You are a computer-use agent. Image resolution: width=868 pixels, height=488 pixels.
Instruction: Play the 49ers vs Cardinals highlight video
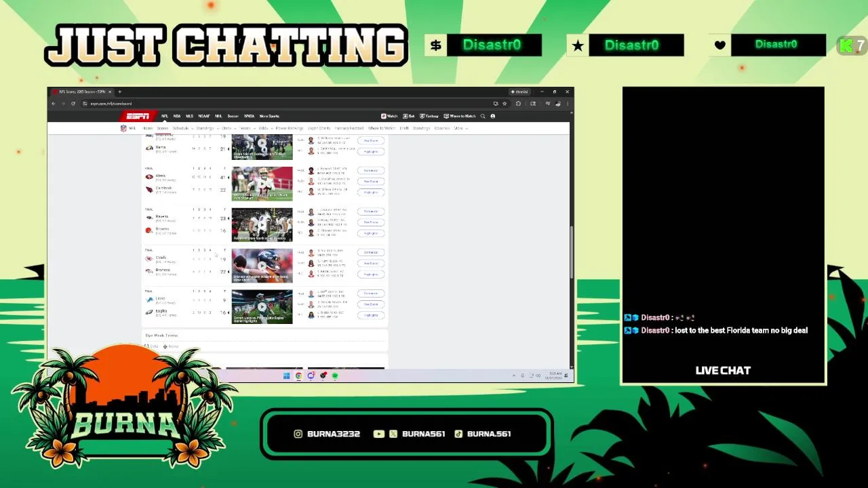click(x=262, y=183)
